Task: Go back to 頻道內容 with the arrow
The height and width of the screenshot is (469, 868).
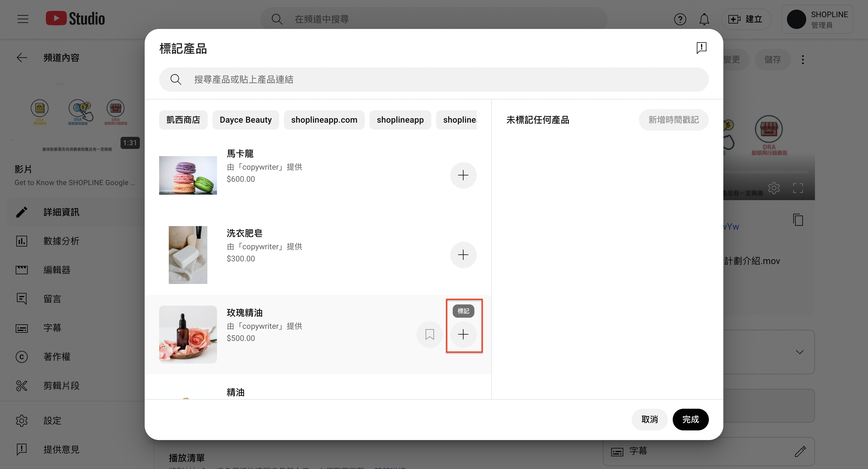Action: pos(22,58)
